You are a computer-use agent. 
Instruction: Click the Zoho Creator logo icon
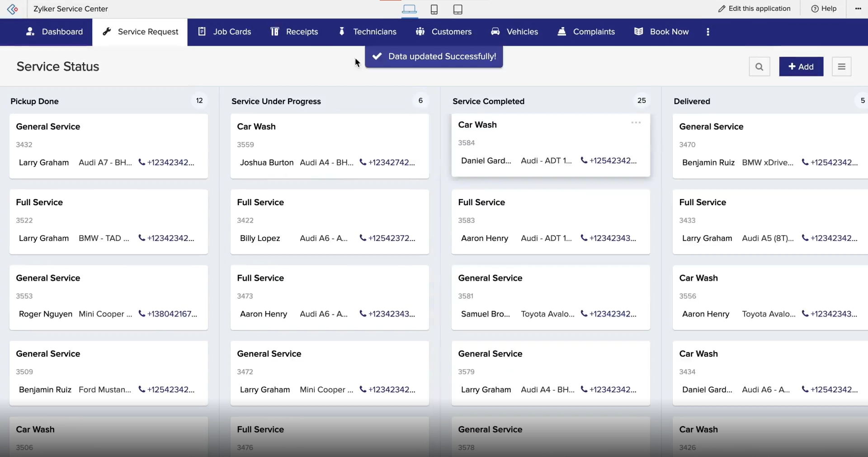pyautogui.click(x=13, y=9)
